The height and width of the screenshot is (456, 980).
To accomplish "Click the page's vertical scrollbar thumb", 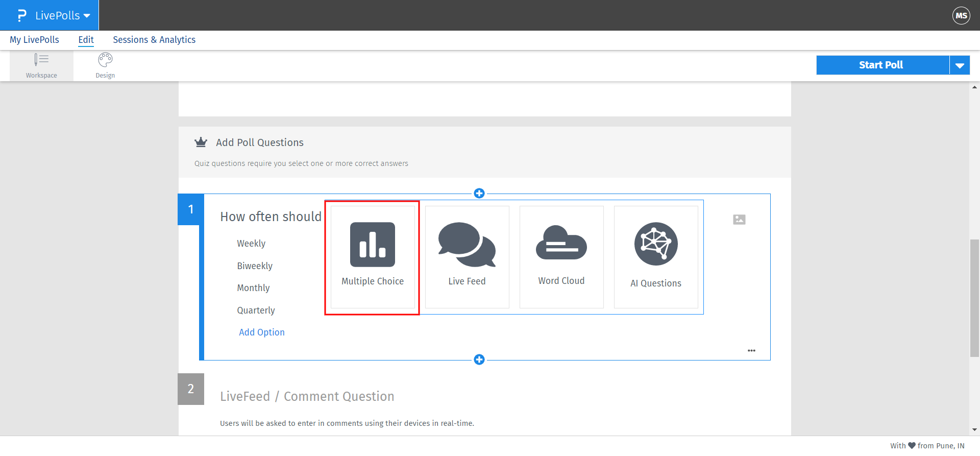I will click(974, 298).
